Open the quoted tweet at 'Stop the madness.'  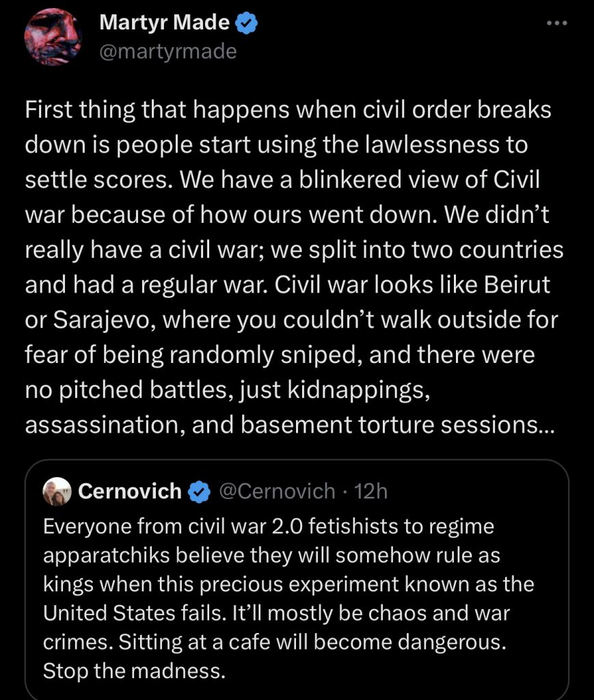[135, 671]
